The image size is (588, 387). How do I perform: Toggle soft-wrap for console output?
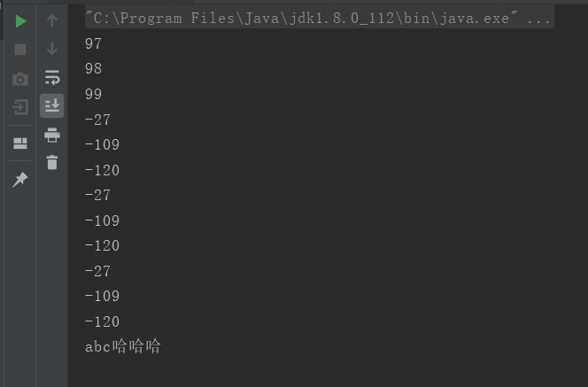coord(52,77)
